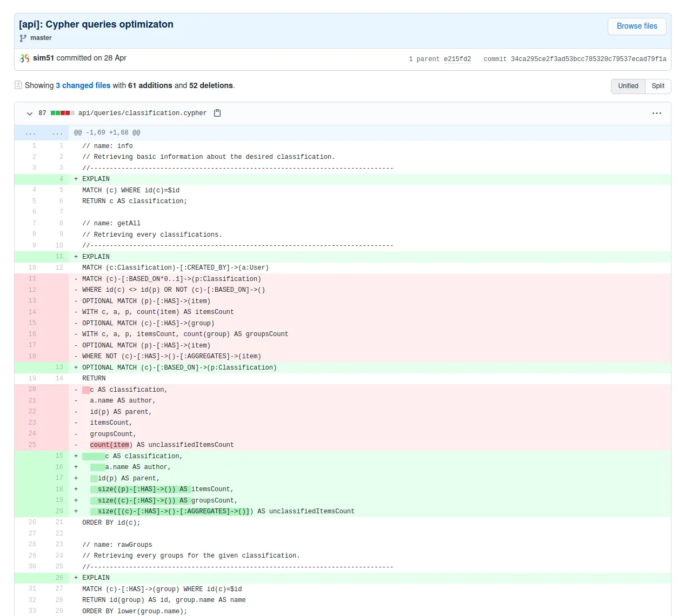The image size is (692, 616).
Task: Click new line number 26 of added EXPLAIN
Action: 59,578
